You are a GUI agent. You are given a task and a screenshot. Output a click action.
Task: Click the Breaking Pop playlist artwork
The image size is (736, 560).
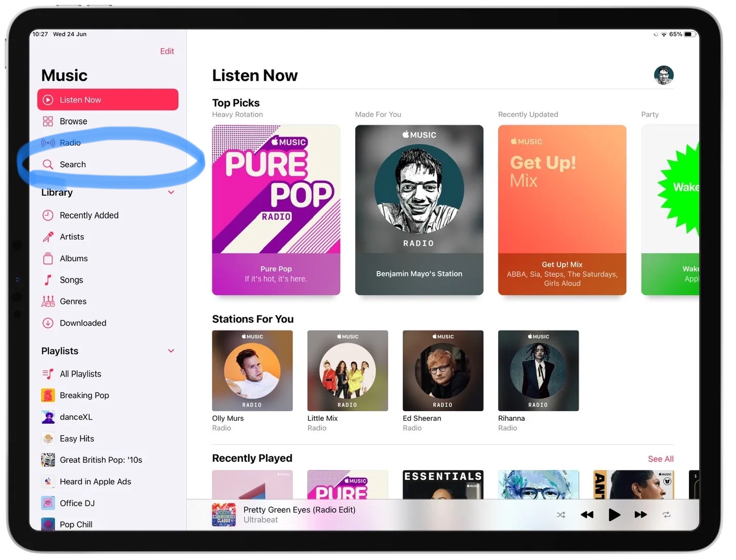tap(48, 396)
